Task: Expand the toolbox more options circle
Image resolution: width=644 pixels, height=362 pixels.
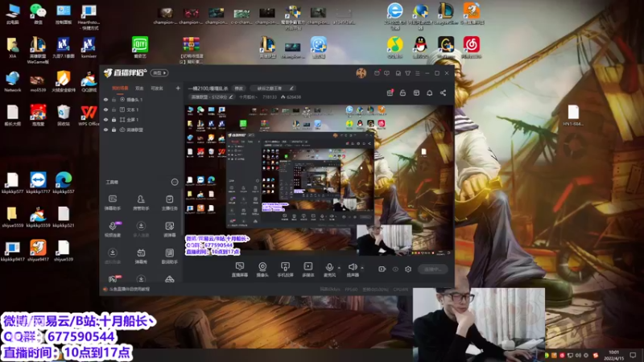Action: pyautogui.click(x=175, y=182)
